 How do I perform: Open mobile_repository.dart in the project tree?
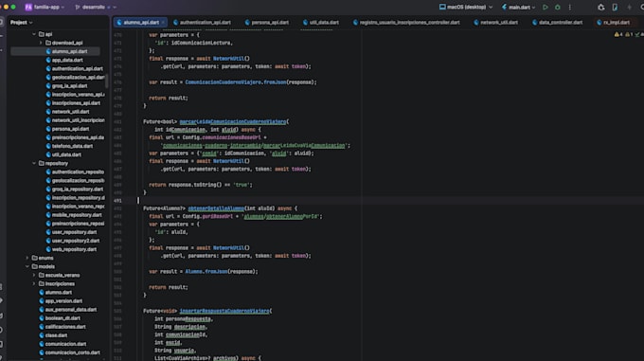(77, 215)
